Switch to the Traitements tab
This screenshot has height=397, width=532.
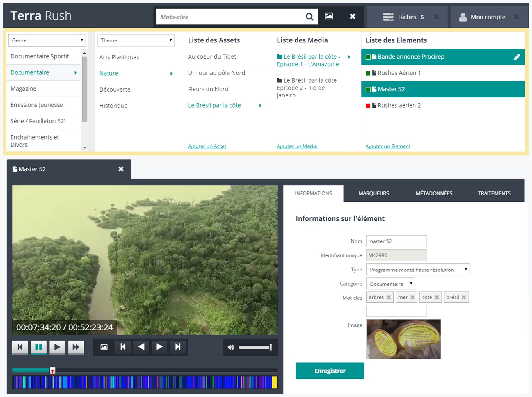[494, 193]
